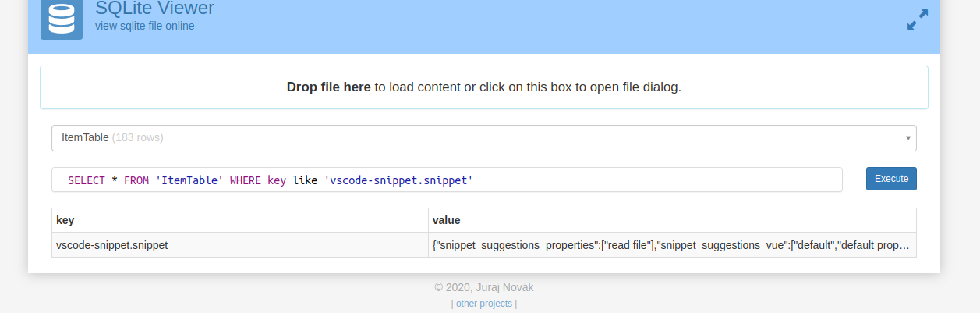Open file dialog via the drop file box
The width and height of the screenshot is (980, 313).
tap(483, 87)
